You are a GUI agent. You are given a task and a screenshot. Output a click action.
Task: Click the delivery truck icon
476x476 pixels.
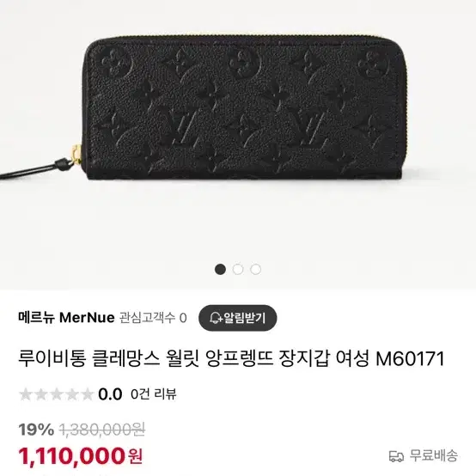[396, 456]
